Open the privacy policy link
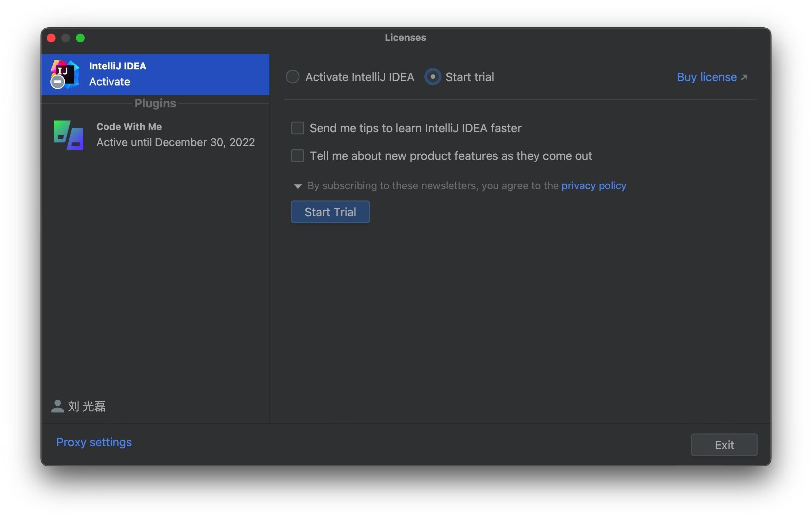812x520 pixels. pyautogui.click(x=594, y=186)
